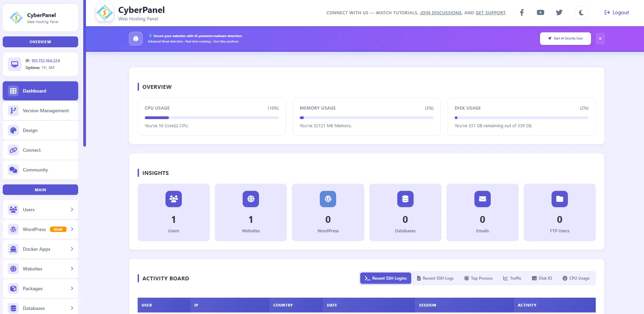
Task: Click the Docker Apps whale icon
Action: coord(13,249)
